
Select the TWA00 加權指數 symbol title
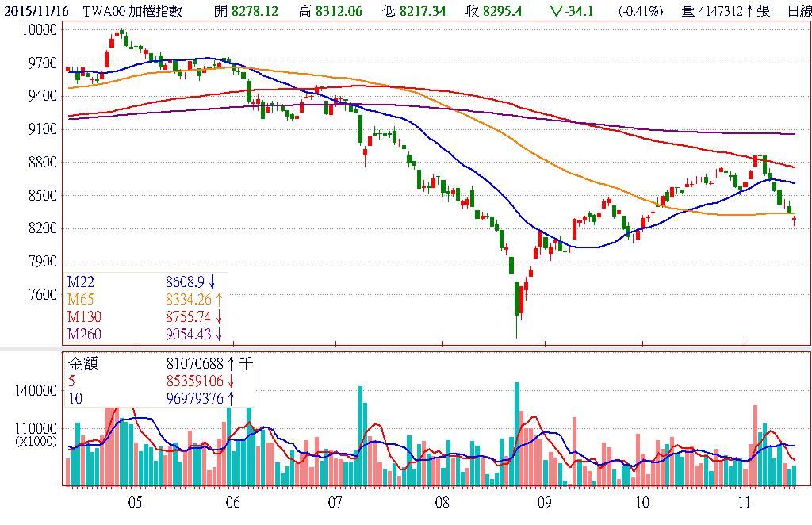tap(132, 11)
